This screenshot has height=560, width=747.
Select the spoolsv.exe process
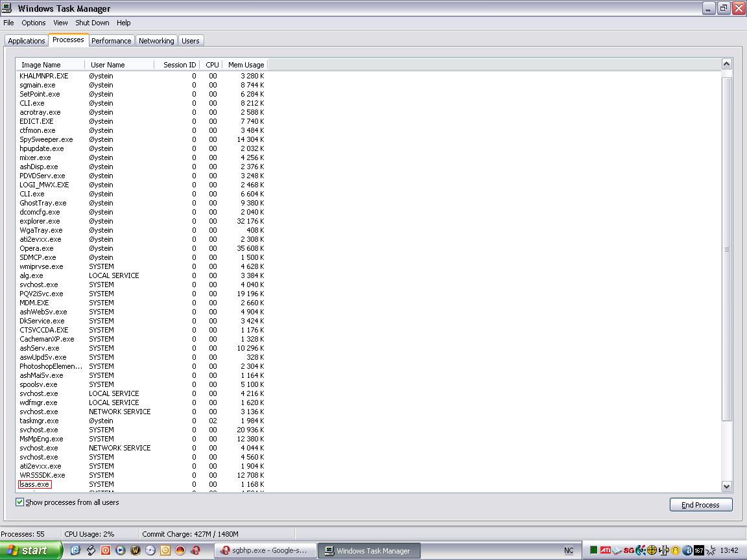pyautogui.click(x=141, y=385)
